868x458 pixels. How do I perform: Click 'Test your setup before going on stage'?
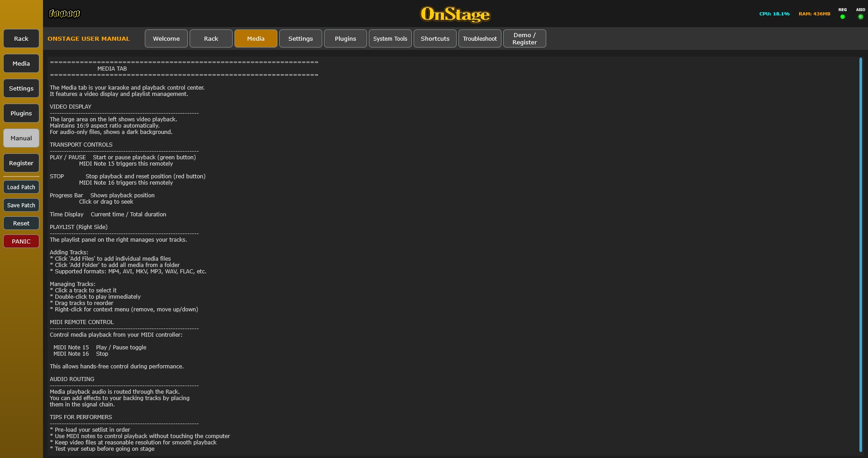(102, 449)
